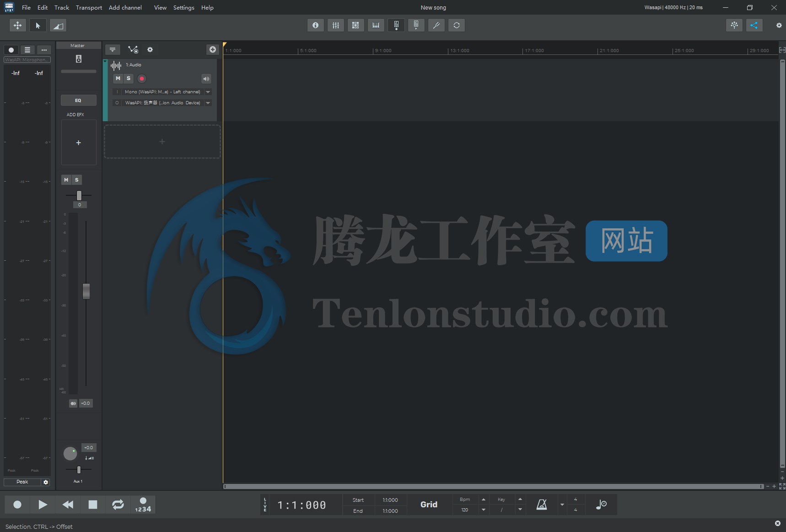
Task: Open the Track menu
Action: click(x=62, y=7)
